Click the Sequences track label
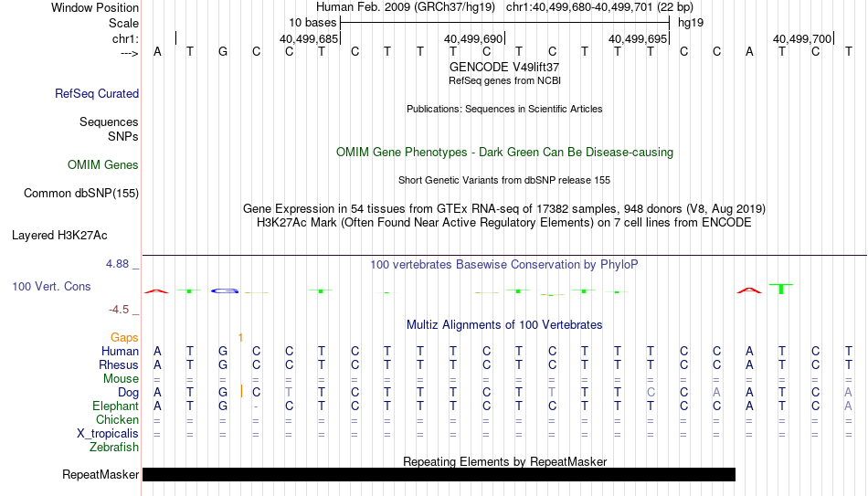 pyautogui.click(x=109, y=121)
